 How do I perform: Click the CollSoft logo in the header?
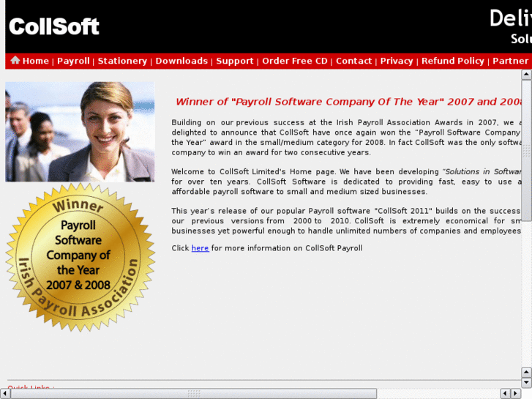54,26
